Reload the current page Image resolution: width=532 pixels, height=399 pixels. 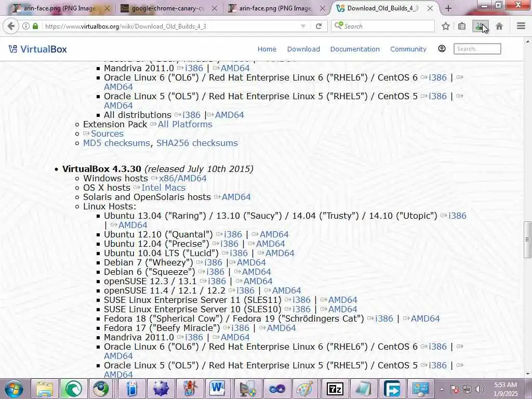click(318, 26)
